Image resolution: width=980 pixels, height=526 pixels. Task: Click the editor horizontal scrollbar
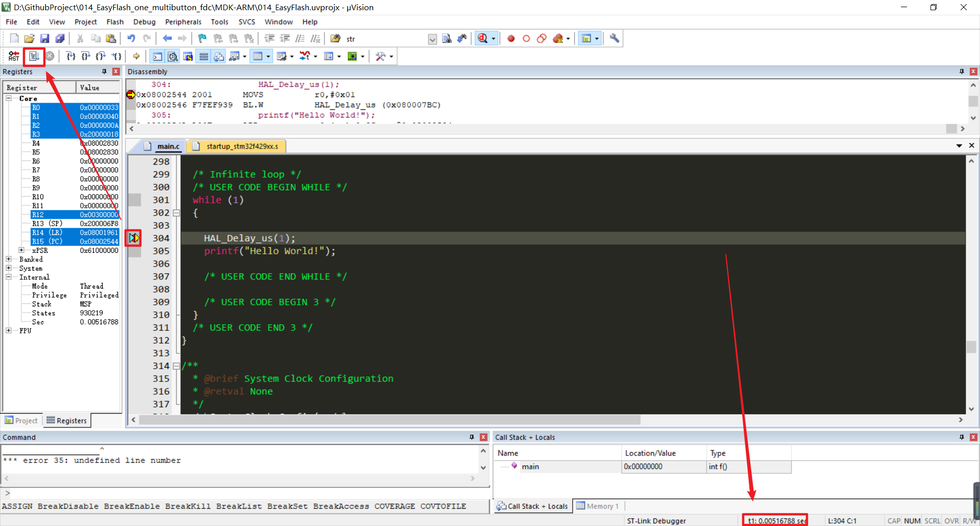pyautogui.click(x=389, y=420)
